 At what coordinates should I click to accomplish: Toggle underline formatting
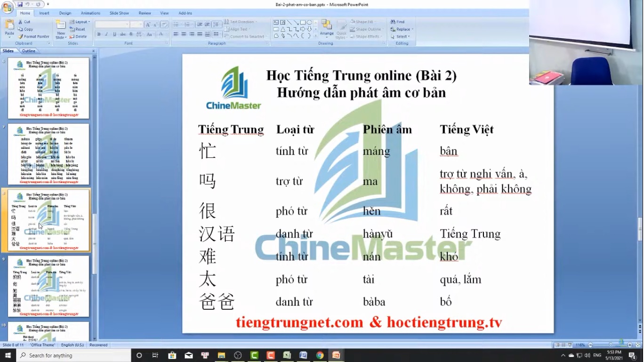114,34
